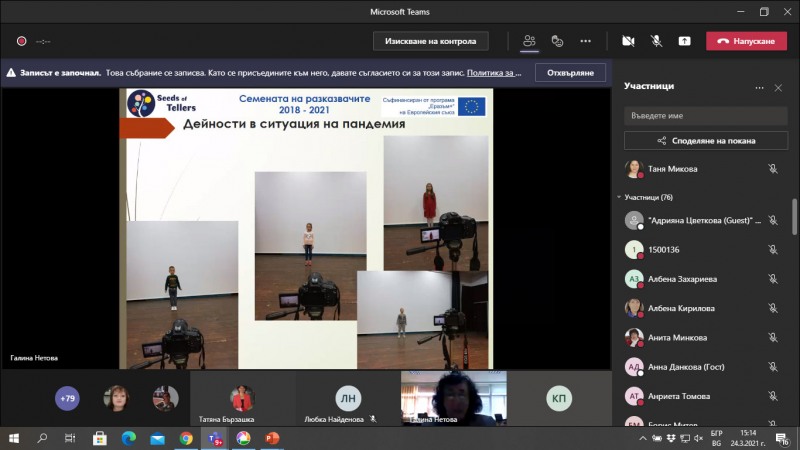Click the muted mic icon for Албена Кирилова
Image resolution: width=800 pixels, height=450 pixels.
coord(773,308)
